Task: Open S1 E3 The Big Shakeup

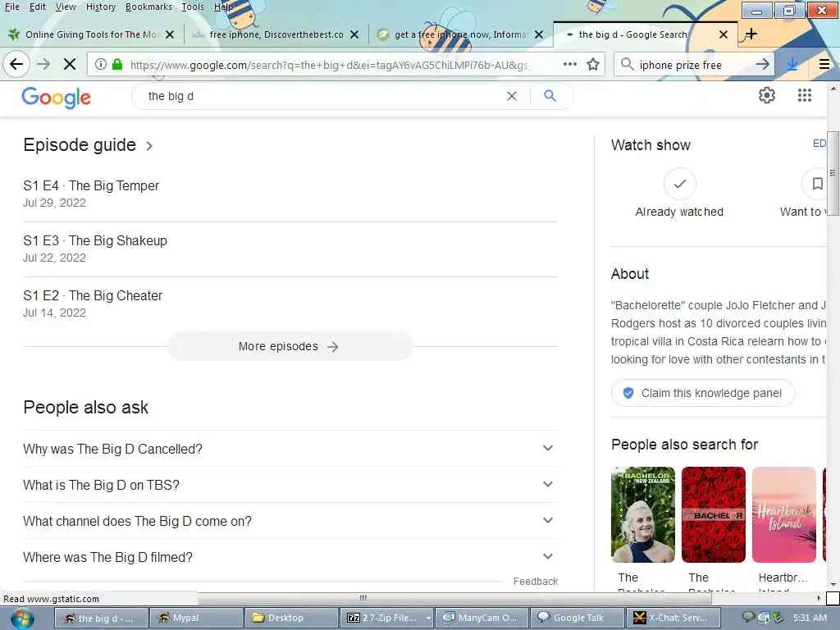Action: point(95,241)
